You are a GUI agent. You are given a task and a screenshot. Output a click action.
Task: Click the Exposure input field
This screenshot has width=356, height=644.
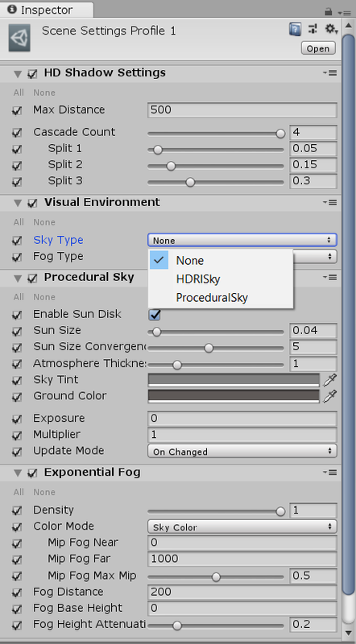[242, 419]
